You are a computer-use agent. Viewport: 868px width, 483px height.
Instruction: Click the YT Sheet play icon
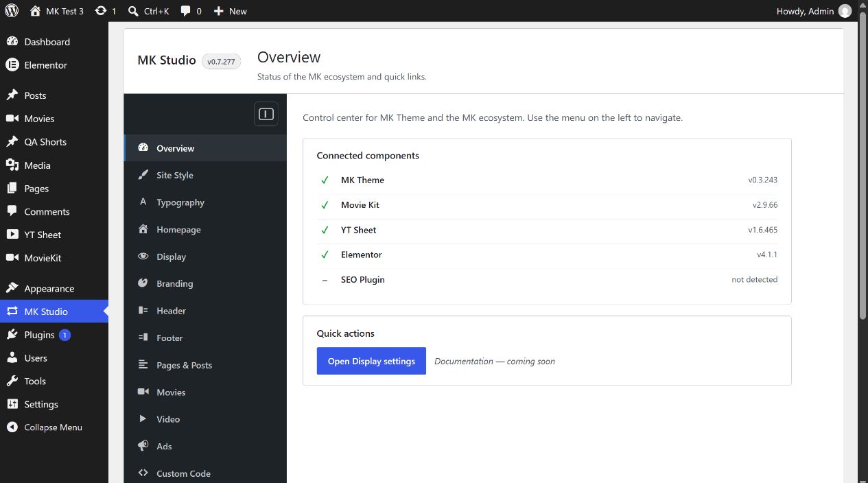(12, 235)
